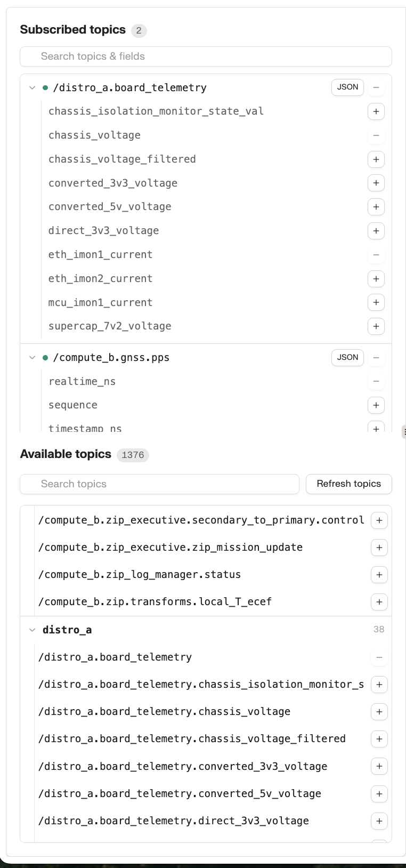Subscribe to /distro_a.board_telemetry.chassis_voltage plus icon
The image size is (406, 868).
379,712
